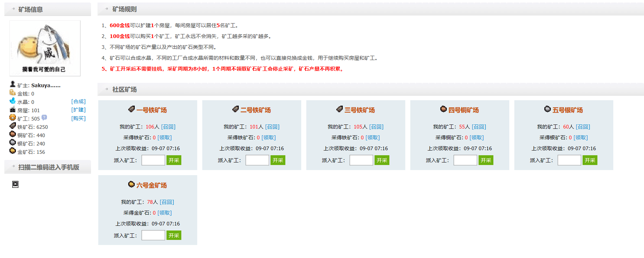Click the 合成 link next to crystals
Viewport: 644px width, 258px height.
click(x=78, y=101)
